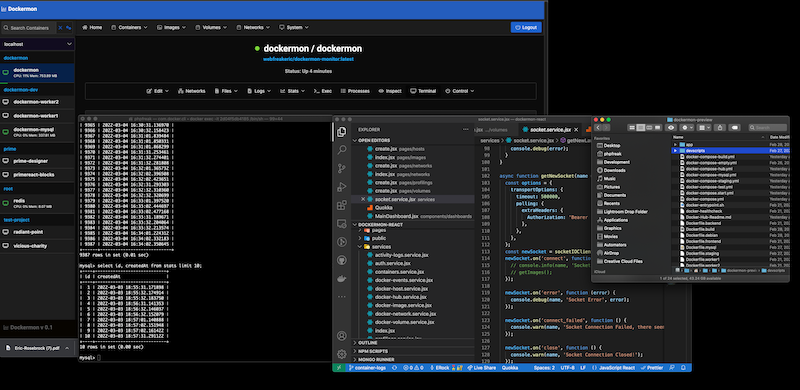Image resolution: width=800 pixels, height=390 pixels.
Task: Open Downloads in Finder sidebar
Action: (x=614, y=170)
